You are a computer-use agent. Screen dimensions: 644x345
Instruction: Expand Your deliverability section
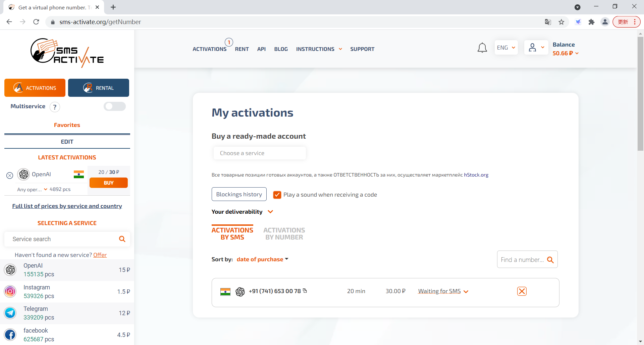pos(242,212)
